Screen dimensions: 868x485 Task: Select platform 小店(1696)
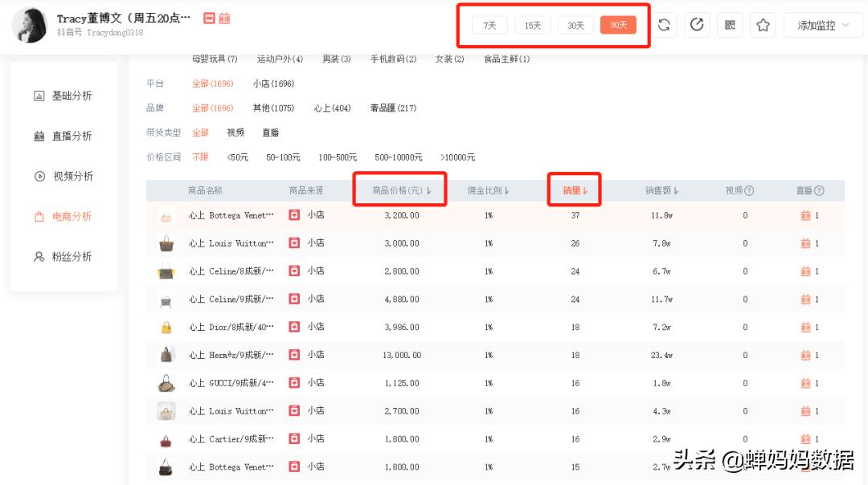(273, 84)
